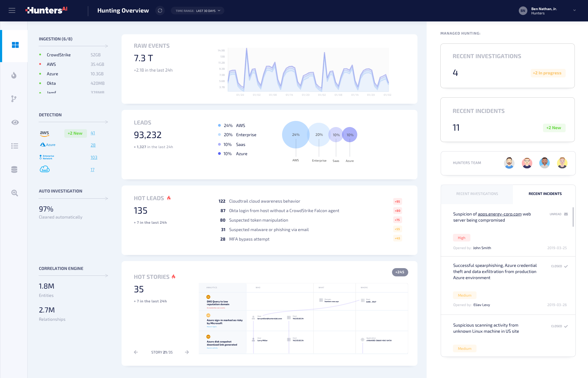Go to next story arrow
588x378 pixels.
[x=187, y=352]
